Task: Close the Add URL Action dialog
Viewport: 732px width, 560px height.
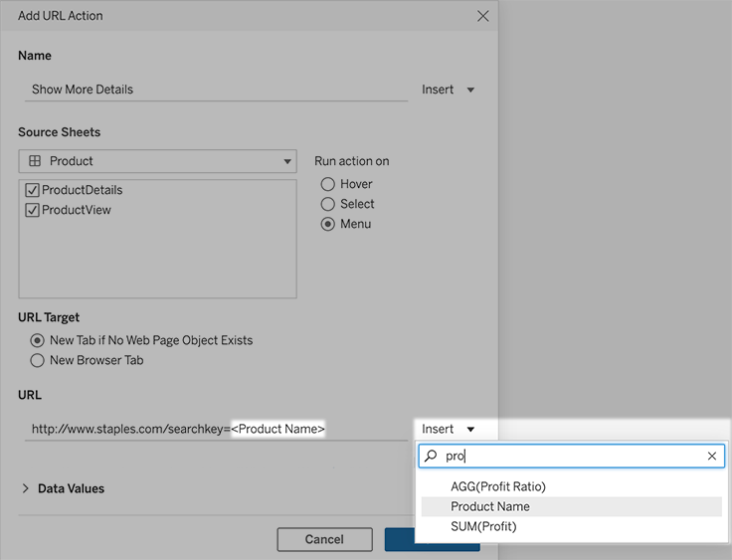Action: [x=482, y=16]
